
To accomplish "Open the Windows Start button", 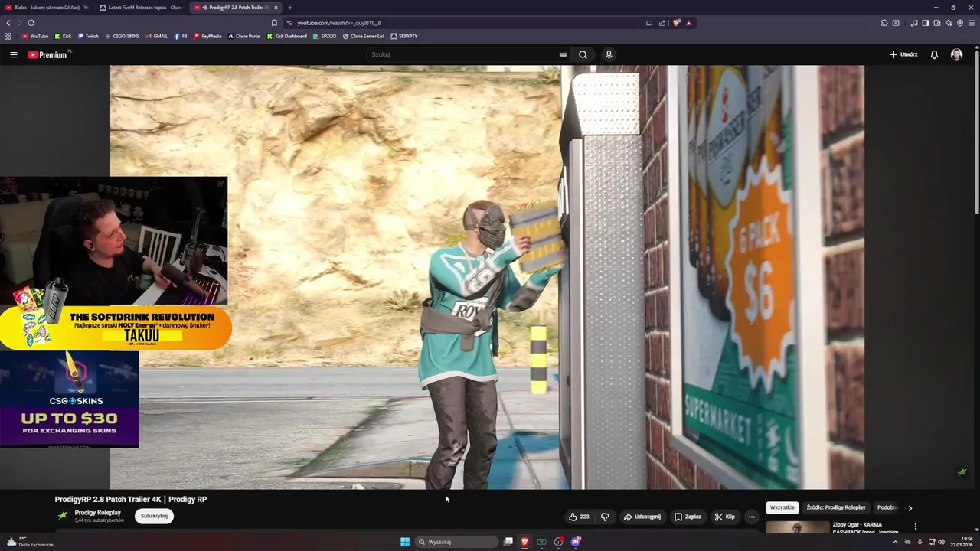I will point(404,542).
